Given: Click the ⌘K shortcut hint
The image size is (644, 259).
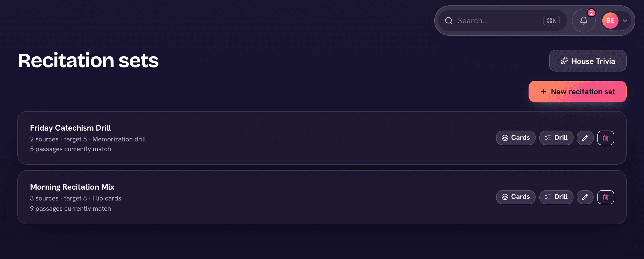Looking at the screenshot, I should (551, 21).
